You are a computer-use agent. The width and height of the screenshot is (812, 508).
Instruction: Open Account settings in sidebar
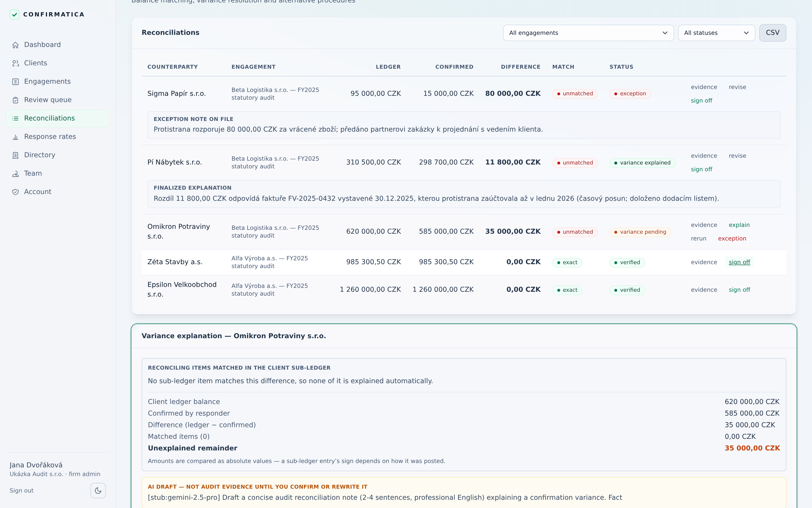click(x=58, y=192)
